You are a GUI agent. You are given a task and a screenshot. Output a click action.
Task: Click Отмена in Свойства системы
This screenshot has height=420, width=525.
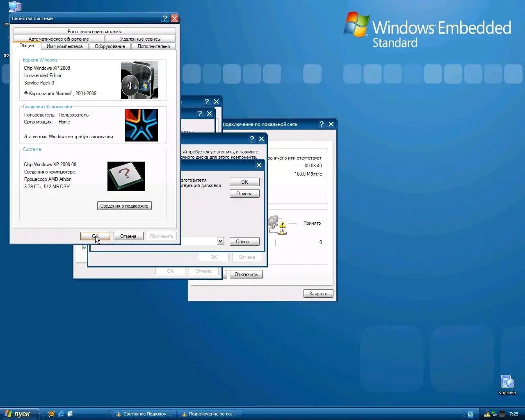(128, 236)
